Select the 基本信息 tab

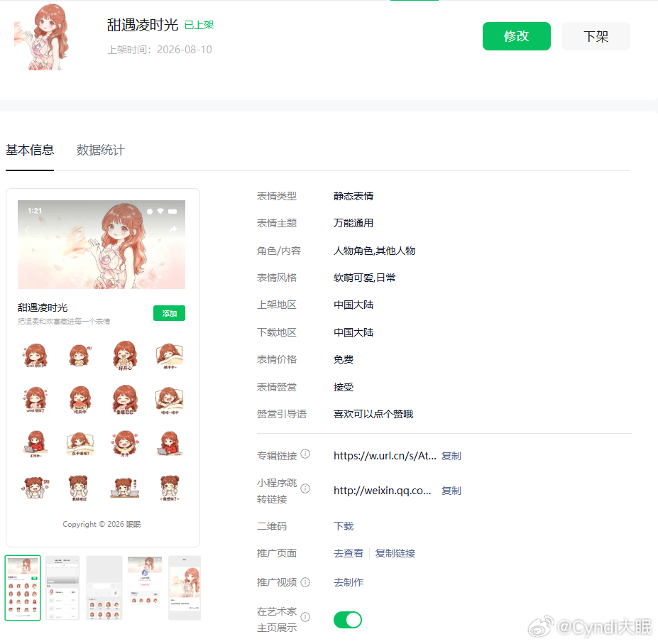(30, 150)
